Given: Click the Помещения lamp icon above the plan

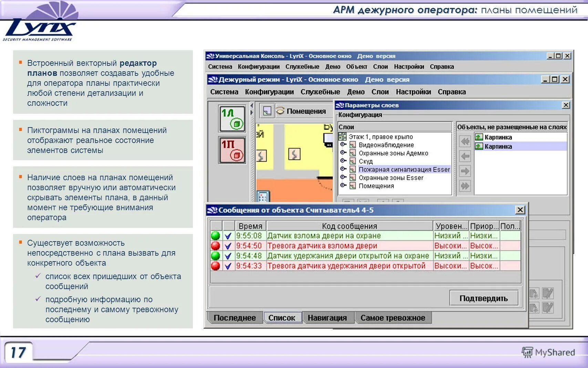Looking at the screenshot, I should [x=280, y=111].
